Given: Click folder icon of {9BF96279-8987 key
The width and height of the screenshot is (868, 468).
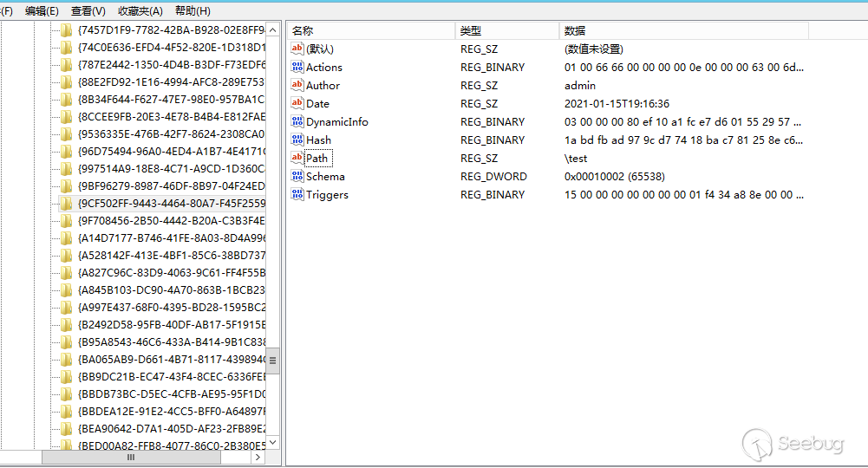Looking at the screenshot, I should click(67, 185).
